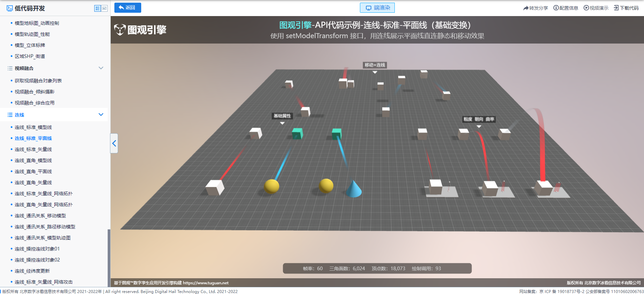Open 连线_标准_矢量线 example
This screenshot has height=294, width=644.
[x=33, y=149]
